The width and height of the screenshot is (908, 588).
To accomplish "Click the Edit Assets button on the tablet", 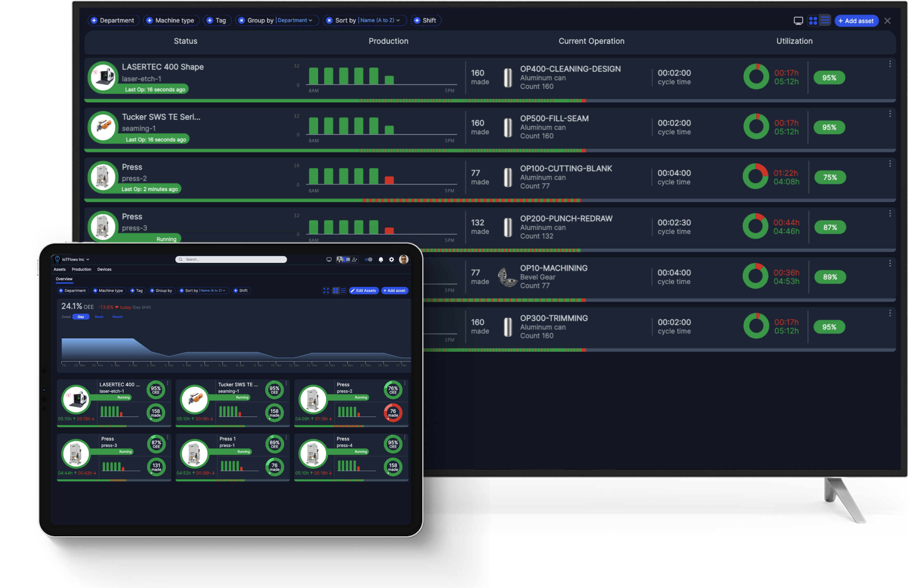I will [364, 290].
